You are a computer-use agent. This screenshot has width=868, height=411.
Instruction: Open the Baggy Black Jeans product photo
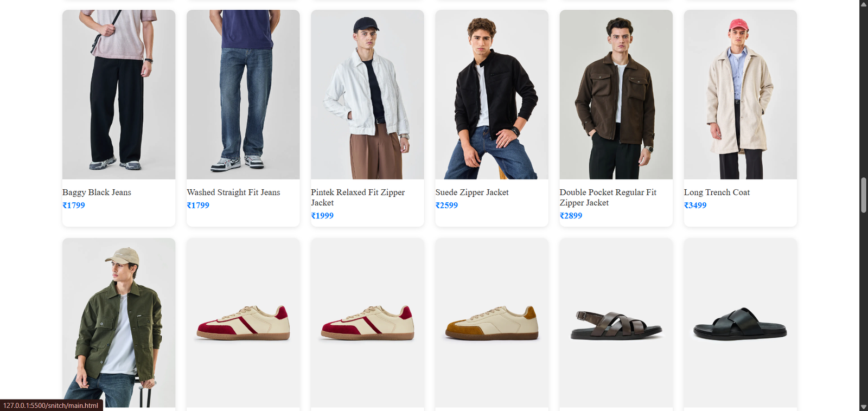point(118,94)
